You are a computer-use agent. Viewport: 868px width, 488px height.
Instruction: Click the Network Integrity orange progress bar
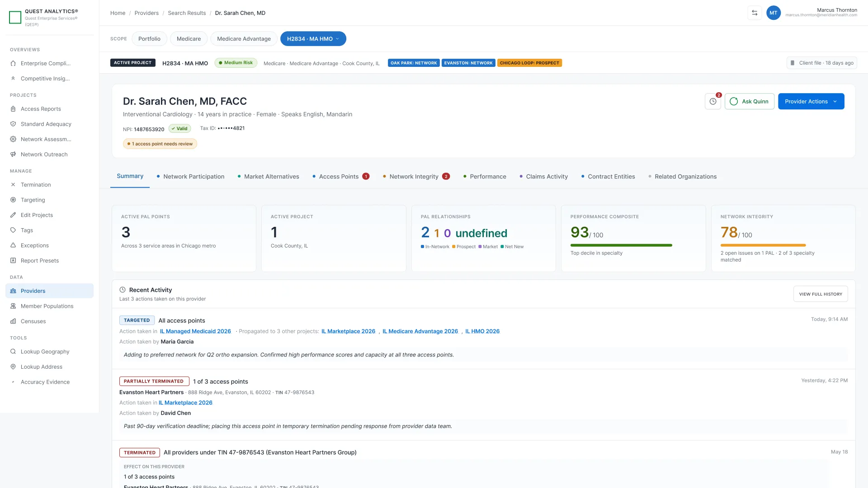pos(763,245)
